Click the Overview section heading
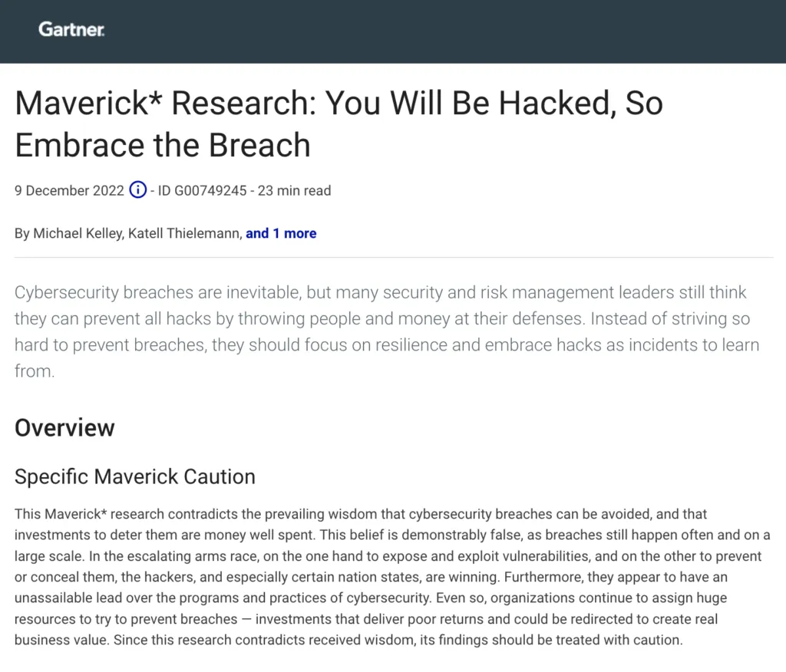The image size is (786, 672). [64, 427]
